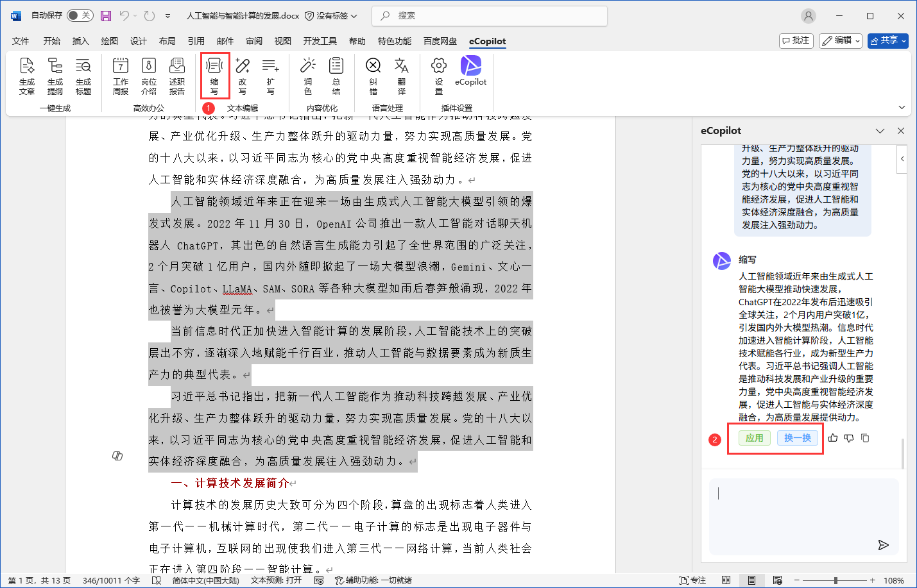The width and height of the screenshot is (917, 588).
Task: Copy the eCopilot response text
Action: tap(865, 438)
